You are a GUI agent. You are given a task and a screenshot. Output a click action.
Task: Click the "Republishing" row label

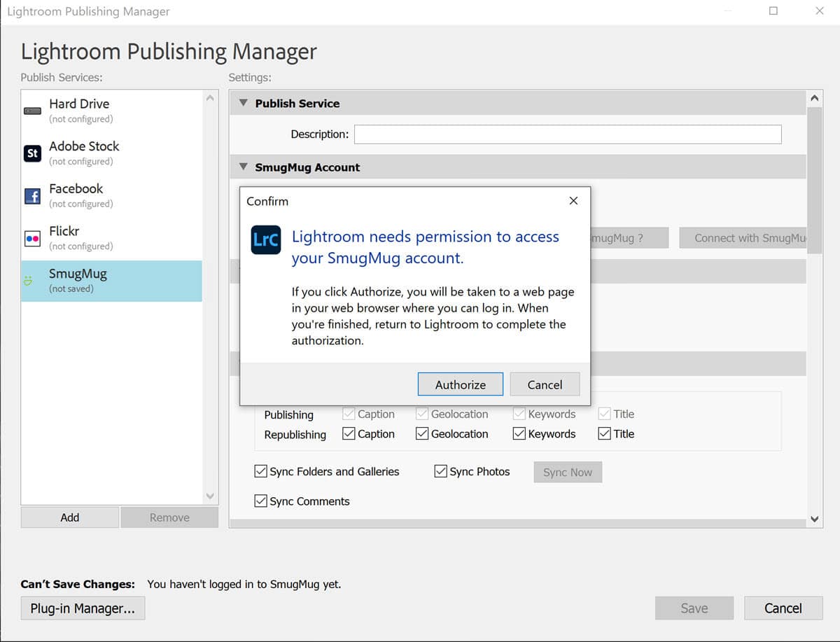(x=295, y=435)
